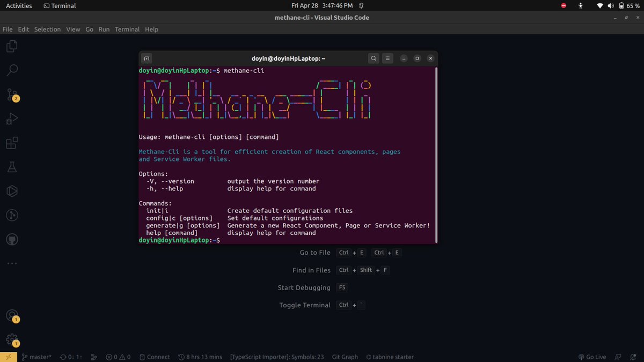Click the publish/graph icon after sync status

click(x=94, y=357)
